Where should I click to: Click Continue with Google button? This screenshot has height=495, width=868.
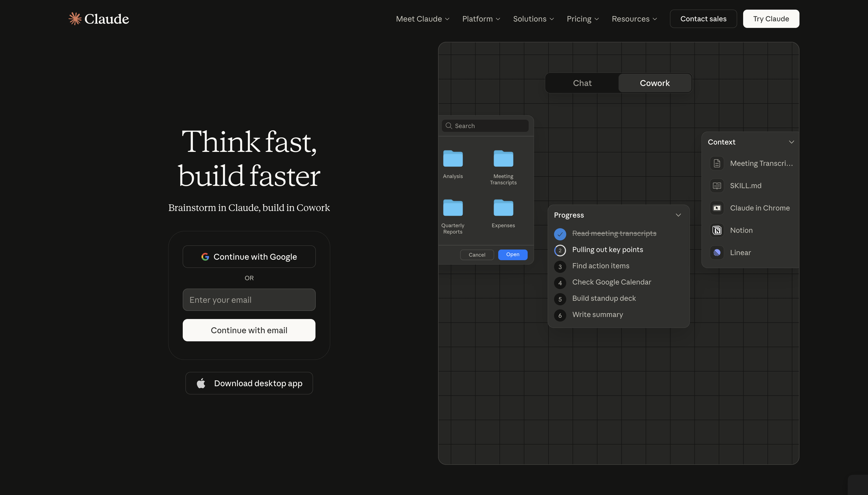pyautogui.click(x=249, y=257)
